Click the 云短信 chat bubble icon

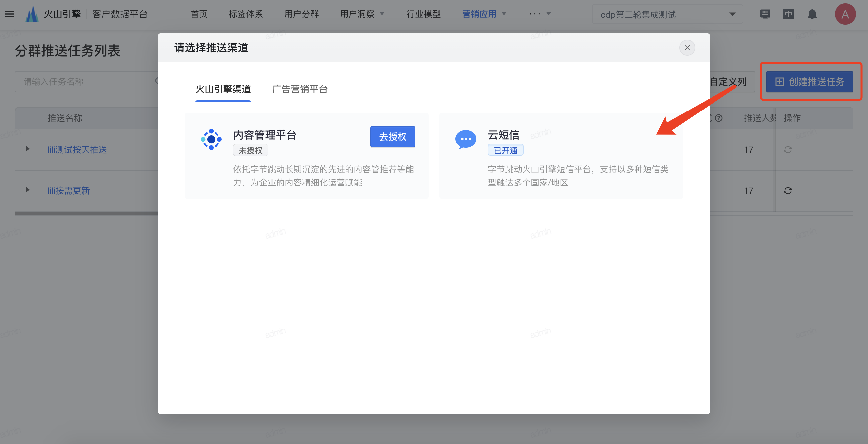coord(465,139)
